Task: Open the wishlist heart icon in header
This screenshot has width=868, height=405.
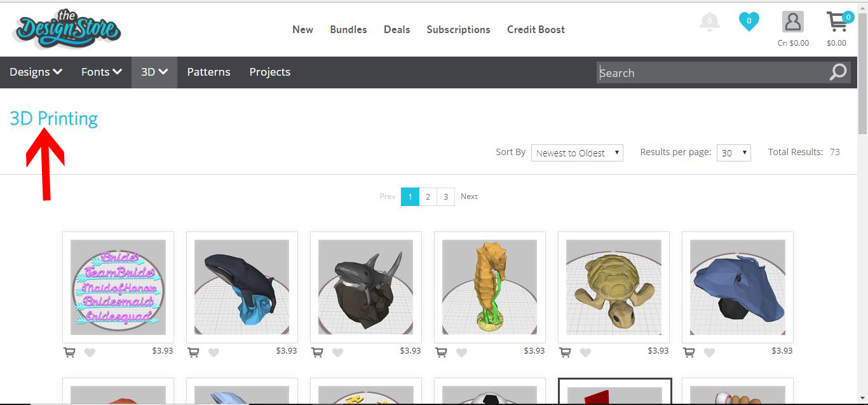Action: click(749, 22)
